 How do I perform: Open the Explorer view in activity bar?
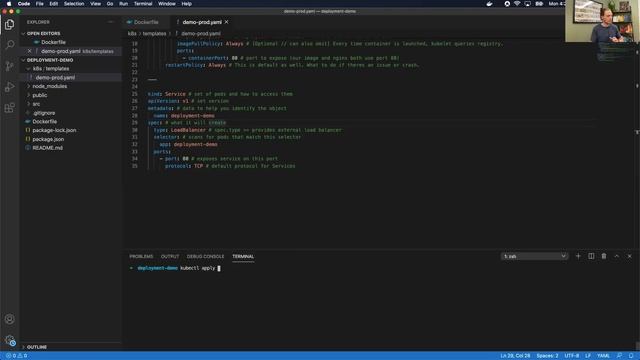(9, 24)
